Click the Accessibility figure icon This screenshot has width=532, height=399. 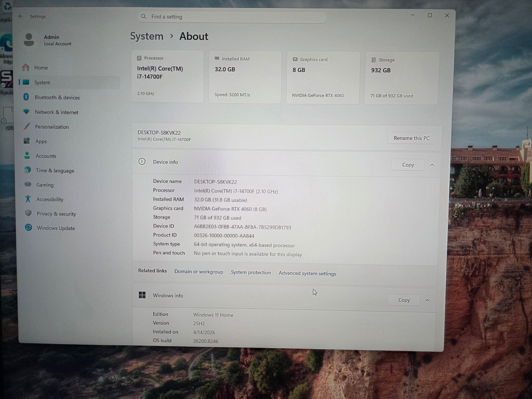pyautogui.click(x=28, y=199)
